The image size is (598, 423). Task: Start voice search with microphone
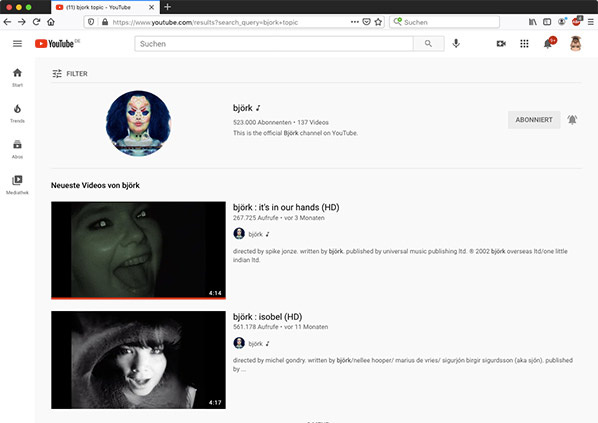pos(456,43)
